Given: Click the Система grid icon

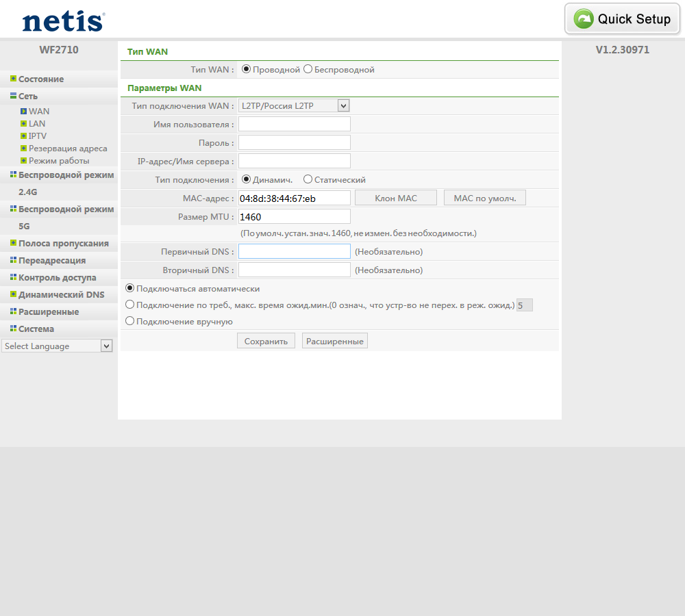Looking at the screenshot, I should click(x=13, y=329).
